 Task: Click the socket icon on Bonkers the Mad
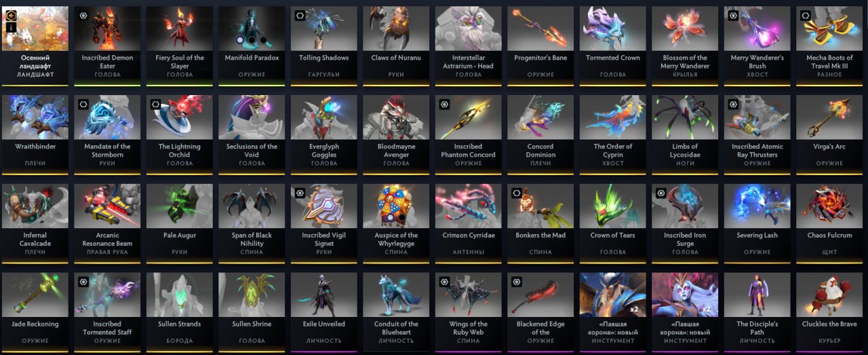(516, 193)
